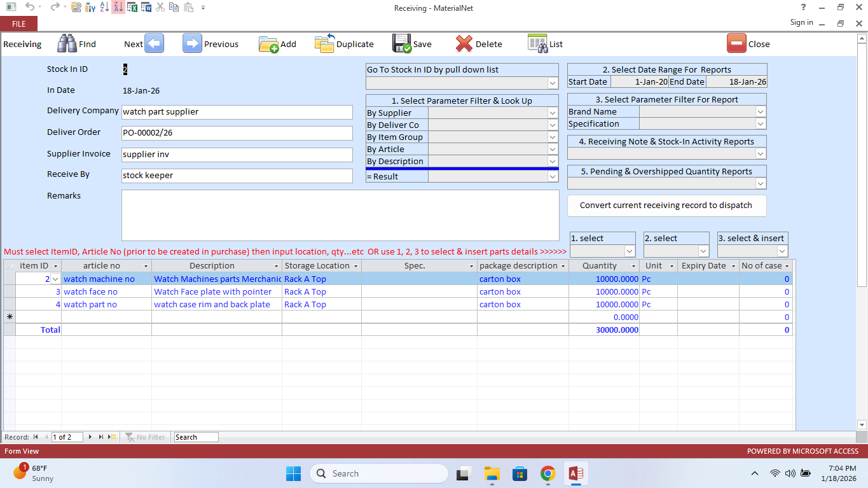Open the FILE menu
The image size is (868, 488).
[18, 23]
